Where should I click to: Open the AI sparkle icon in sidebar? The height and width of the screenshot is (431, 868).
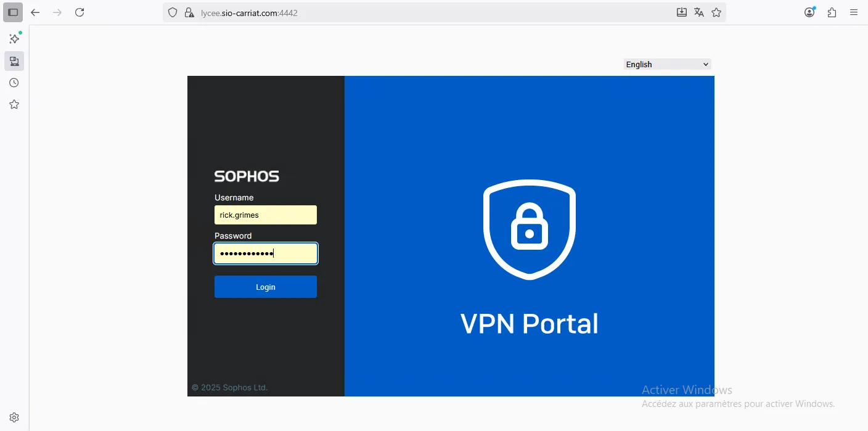pos(14,39)
